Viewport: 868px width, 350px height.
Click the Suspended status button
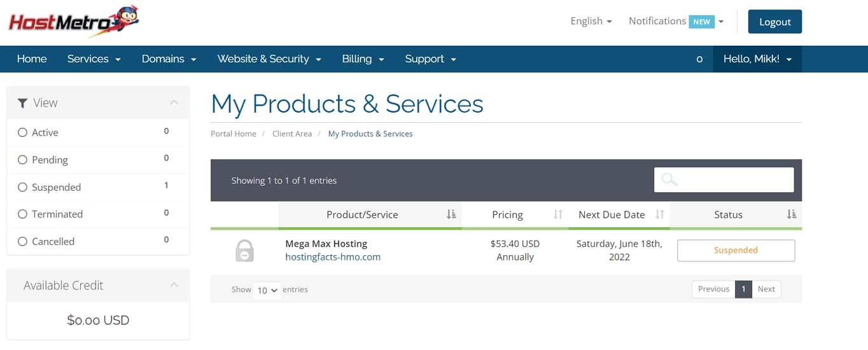[736, 251]
